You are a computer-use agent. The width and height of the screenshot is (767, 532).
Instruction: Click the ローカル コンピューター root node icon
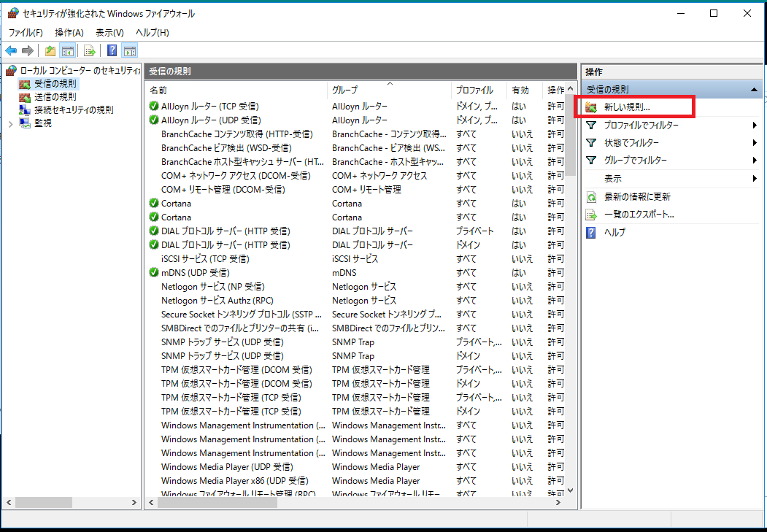(11, 71)
